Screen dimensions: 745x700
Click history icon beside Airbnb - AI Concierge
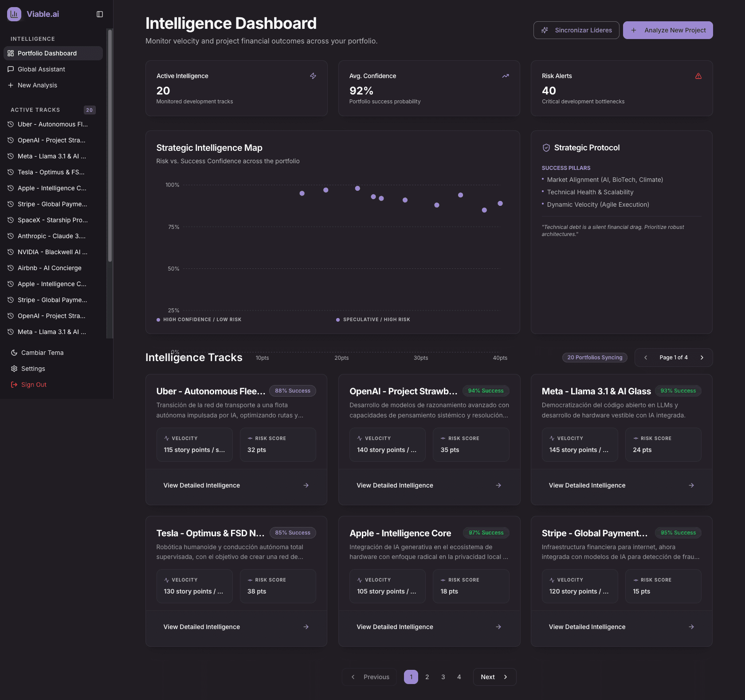click(x=11, y=268)
